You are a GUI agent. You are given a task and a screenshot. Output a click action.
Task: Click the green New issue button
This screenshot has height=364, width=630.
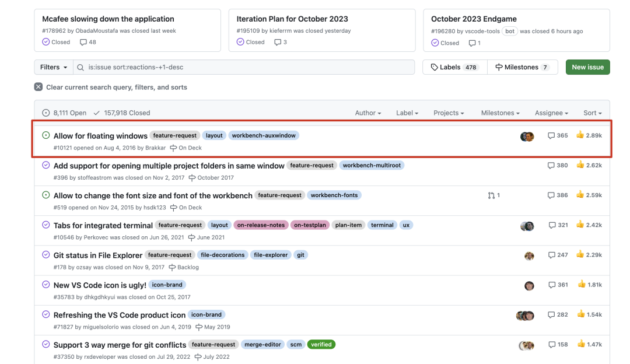[588, 67]
